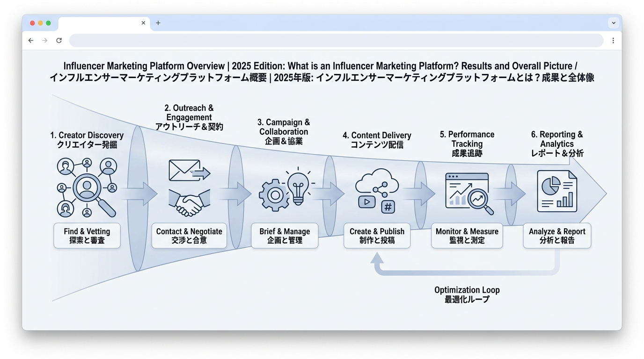Select the Create & Publish box

[x=377, y=236]
